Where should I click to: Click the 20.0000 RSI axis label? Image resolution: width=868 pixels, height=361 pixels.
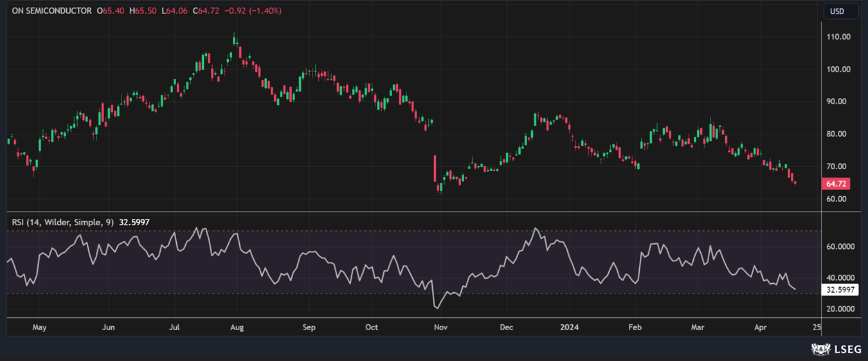coord(841,309)
